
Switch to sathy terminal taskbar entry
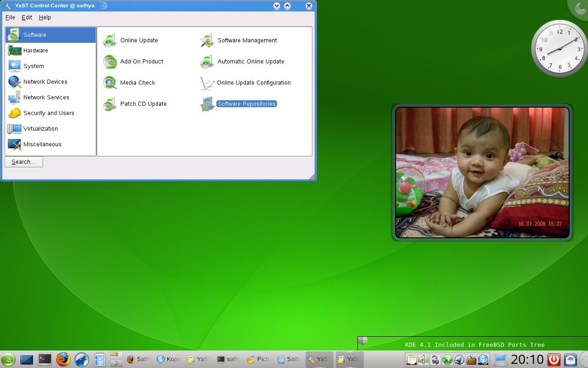click(x=228, y=360)
